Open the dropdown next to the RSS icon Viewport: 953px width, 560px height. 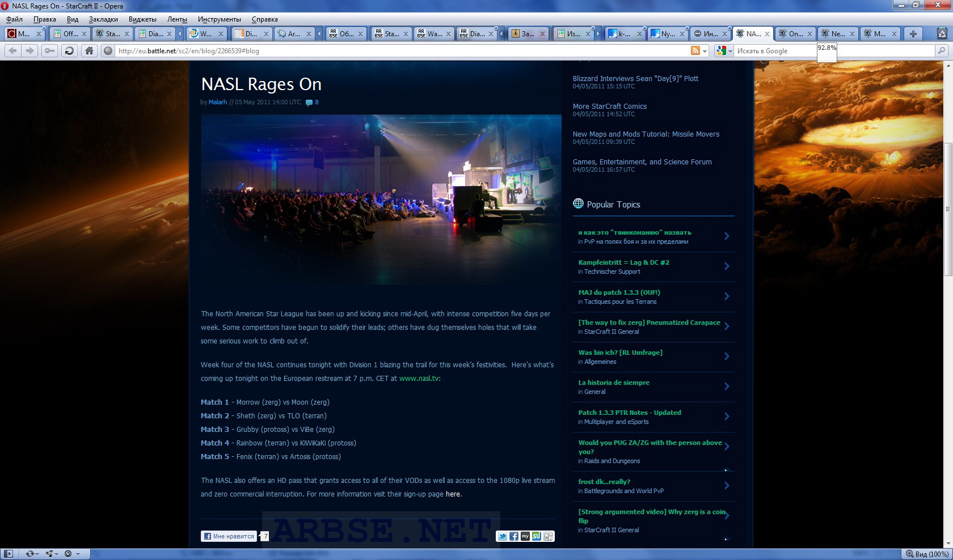click(705, 51)
